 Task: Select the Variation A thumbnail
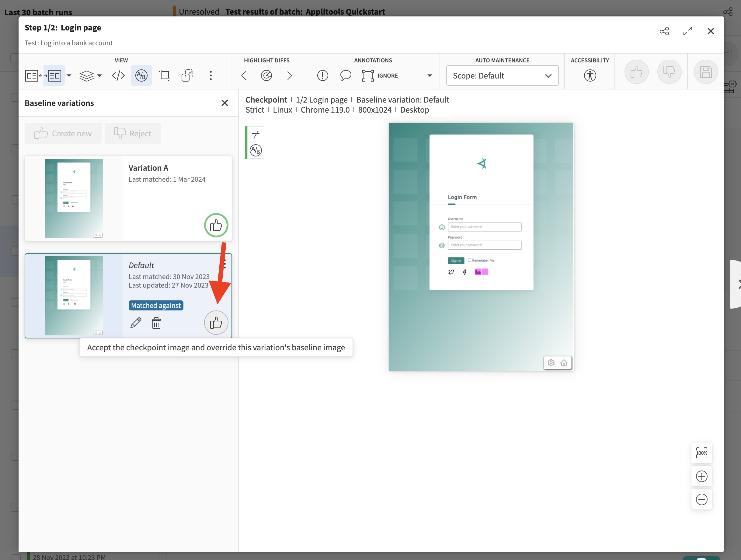point(74,198)
